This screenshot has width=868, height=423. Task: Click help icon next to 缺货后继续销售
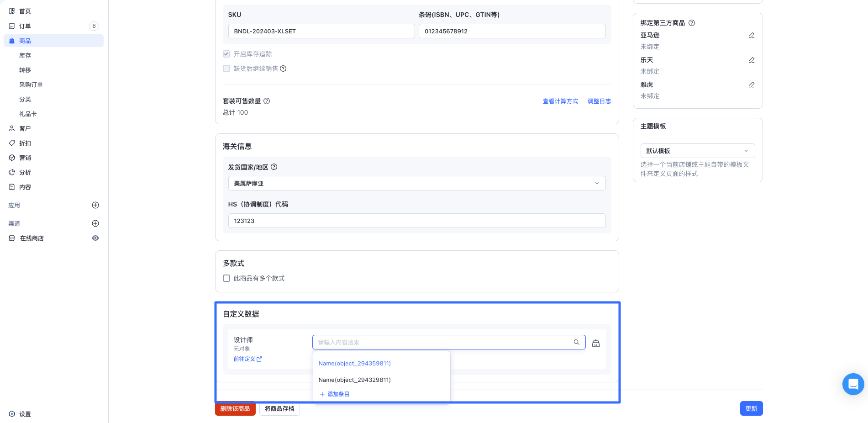click(283, 69)
